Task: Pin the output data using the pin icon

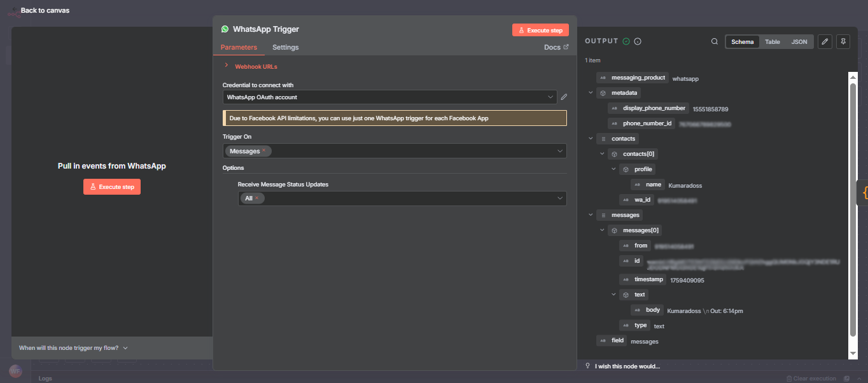Action: [x=843, y=41]
